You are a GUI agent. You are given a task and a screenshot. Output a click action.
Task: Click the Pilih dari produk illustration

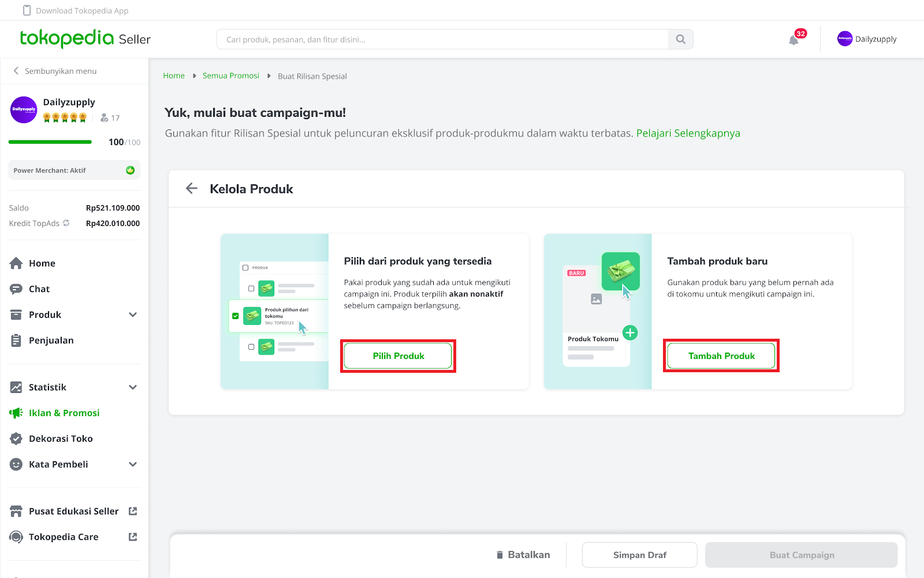pos(275,312)
